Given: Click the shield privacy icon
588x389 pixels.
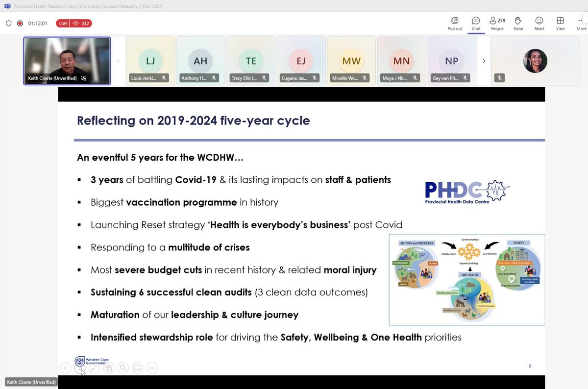Looking at the screenshot, I should [8, 23].
